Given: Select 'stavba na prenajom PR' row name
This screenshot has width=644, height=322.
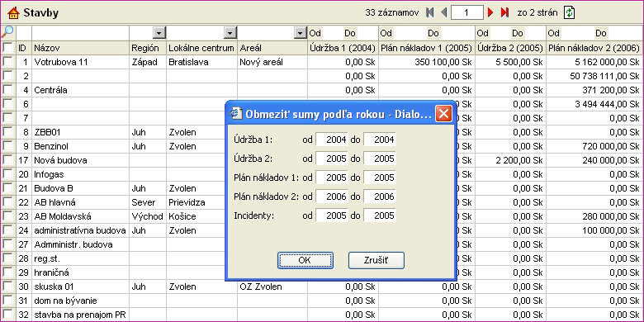Looking at the screenshot, I should coord(80,315).
